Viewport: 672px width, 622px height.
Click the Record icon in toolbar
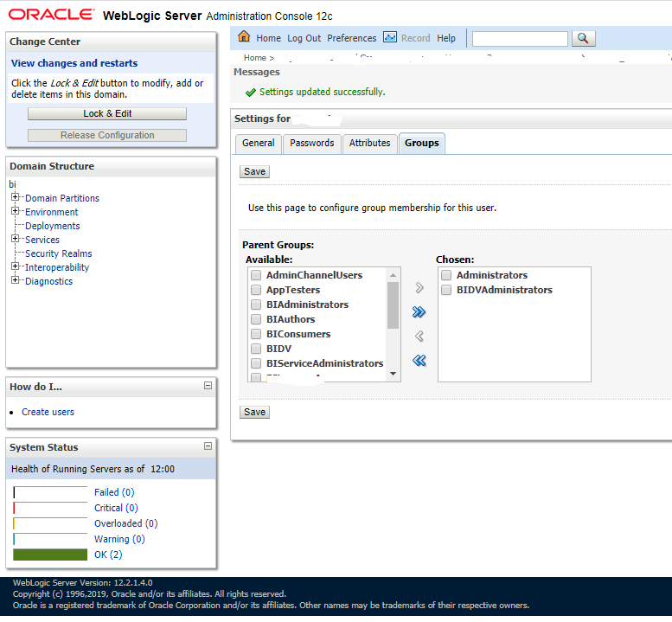[x=390, y=37]
